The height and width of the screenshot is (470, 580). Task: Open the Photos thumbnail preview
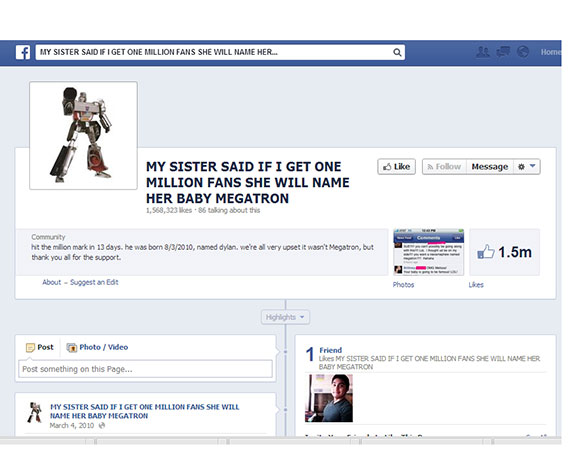point(428,252)
